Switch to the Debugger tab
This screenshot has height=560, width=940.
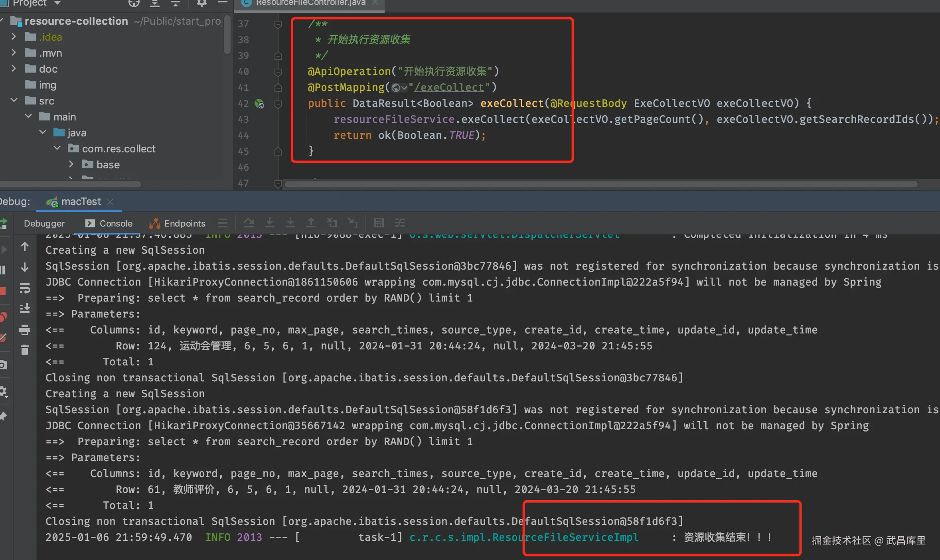point(44,223)
